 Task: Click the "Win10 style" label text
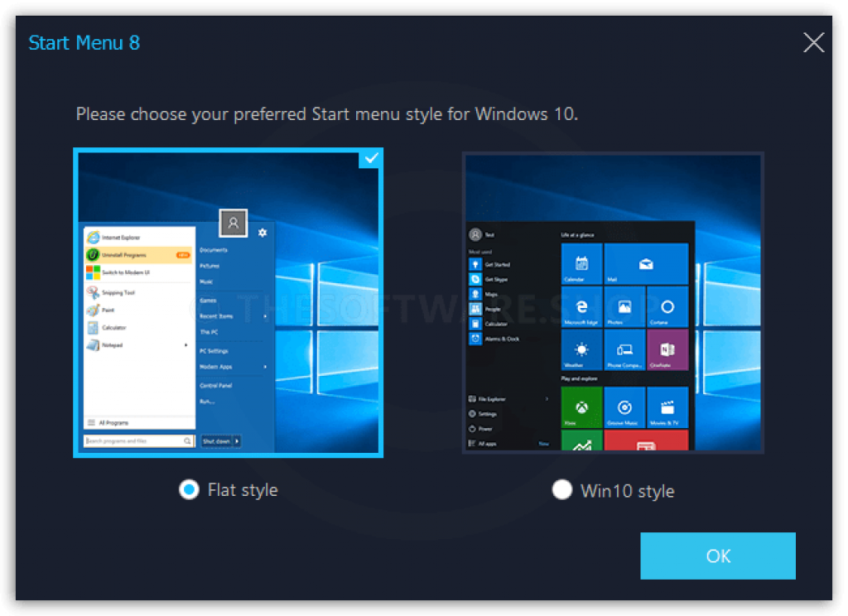point(627,491)
